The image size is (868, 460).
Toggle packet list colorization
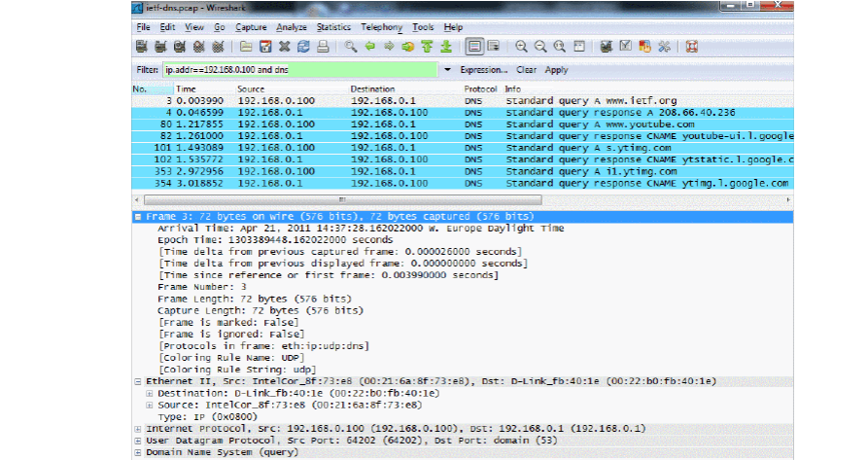(473, 46)
